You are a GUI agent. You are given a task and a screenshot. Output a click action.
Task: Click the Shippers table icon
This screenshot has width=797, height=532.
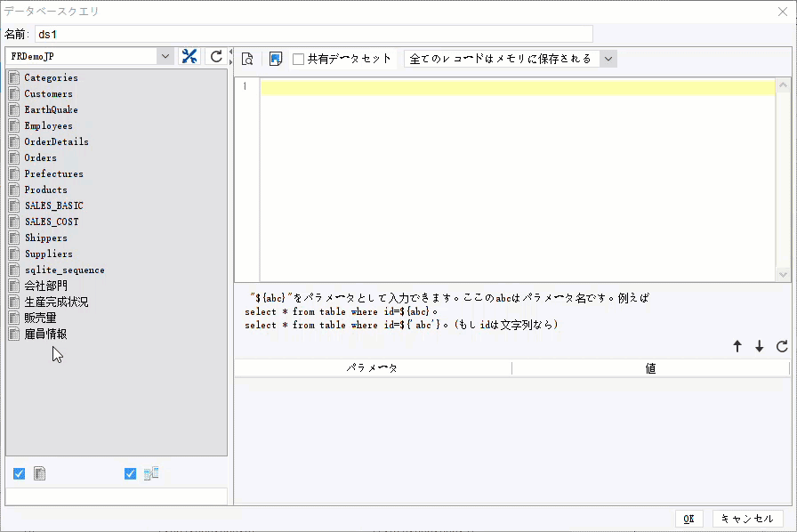14,238
